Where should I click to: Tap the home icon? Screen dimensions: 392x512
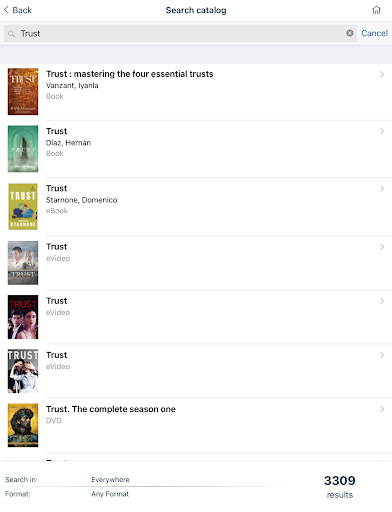tap(376, 10)
